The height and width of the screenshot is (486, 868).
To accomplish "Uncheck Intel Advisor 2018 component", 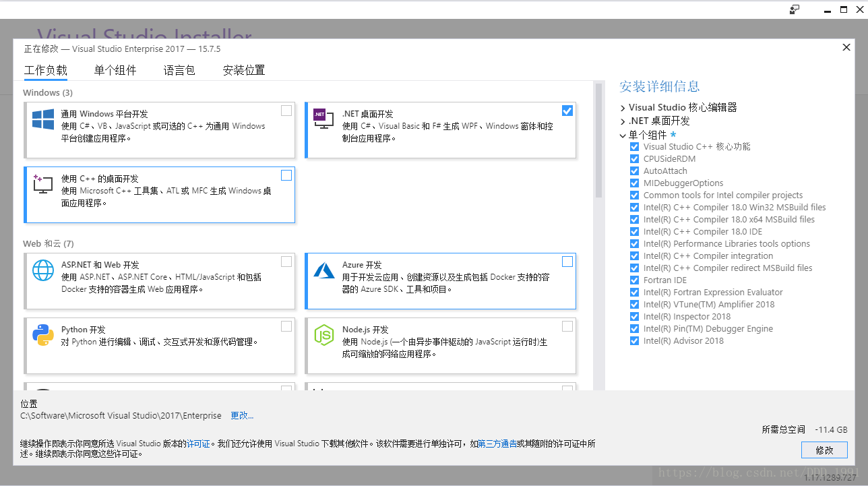I will (x=634, y=341).
